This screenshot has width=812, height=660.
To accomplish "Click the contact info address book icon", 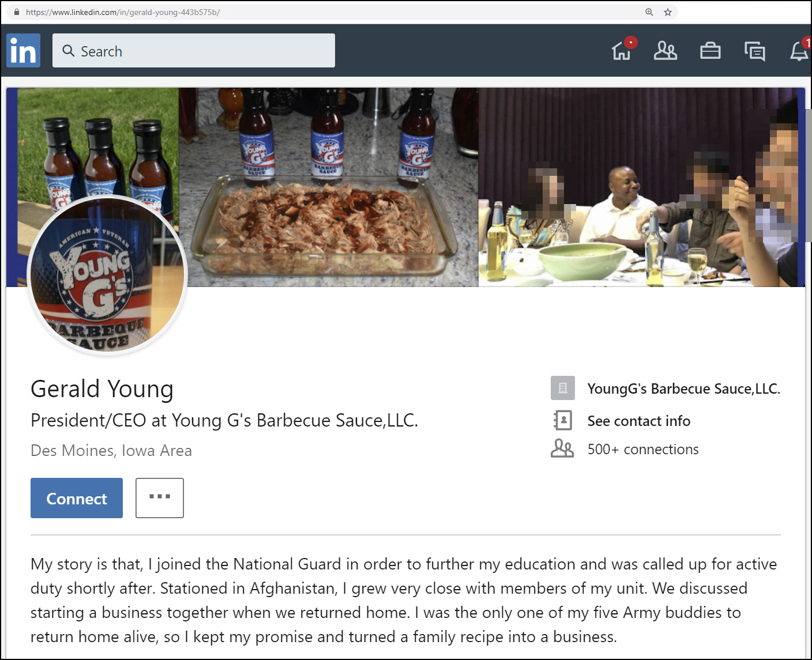I will (x=562, y=421).
